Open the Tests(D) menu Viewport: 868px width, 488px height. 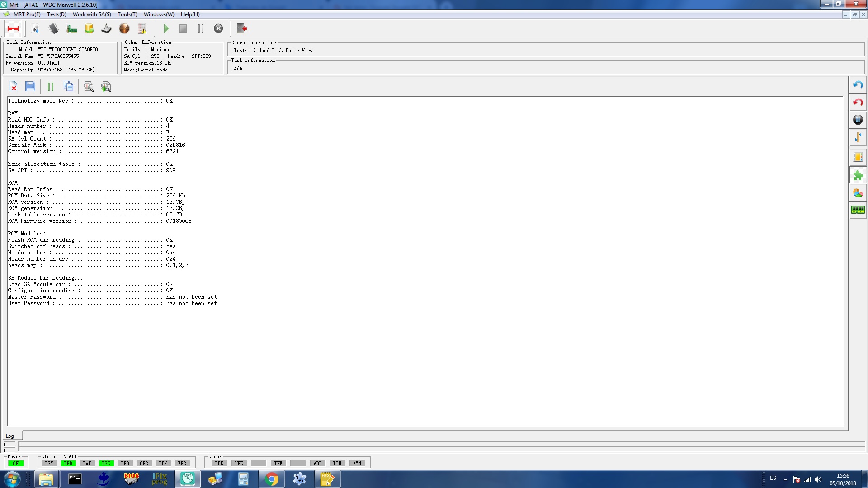click(57, 14)
